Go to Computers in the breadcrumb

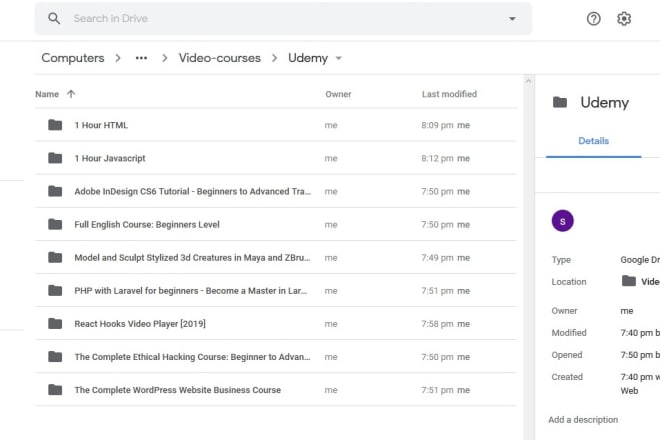click(73, 58)
